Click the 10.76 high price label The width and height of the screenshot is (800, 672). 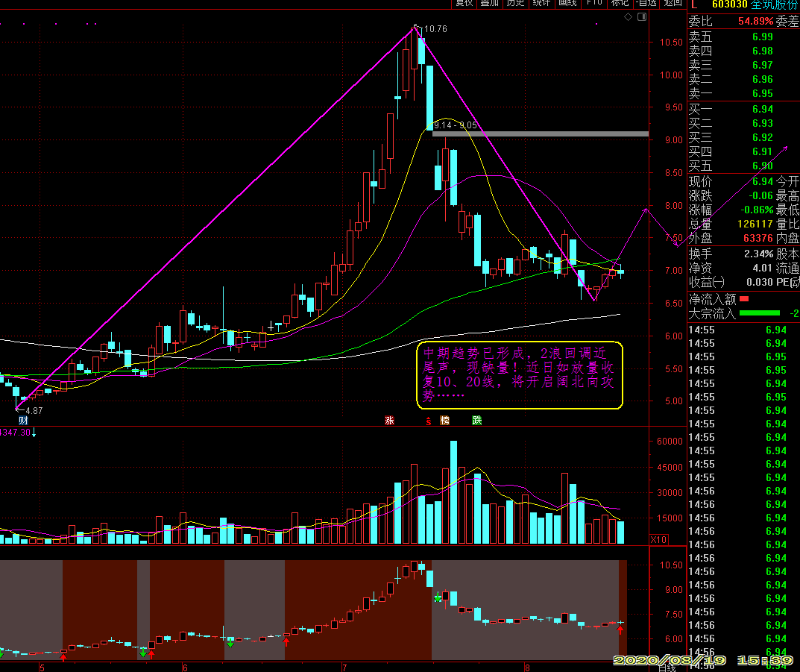tap(435, 29)
